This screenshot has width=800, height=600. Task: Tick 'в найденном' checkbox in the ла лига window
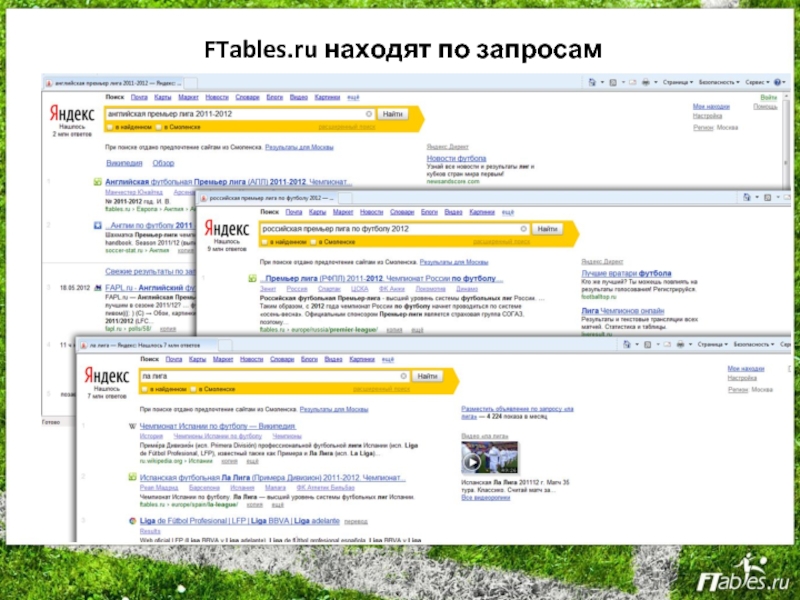[144, 389]
